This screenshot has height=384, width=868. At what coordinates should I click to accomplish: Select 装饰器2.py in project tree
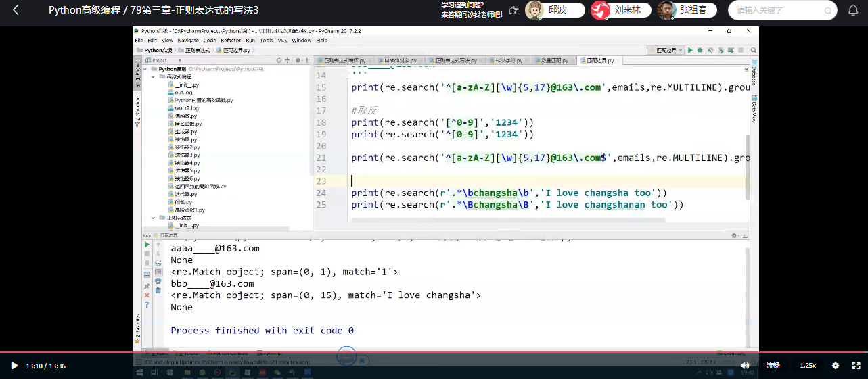coord(183,147)
